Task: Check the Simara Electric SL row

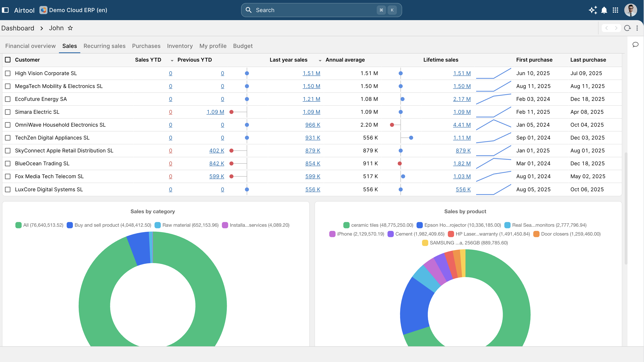Action: point(8,112)
